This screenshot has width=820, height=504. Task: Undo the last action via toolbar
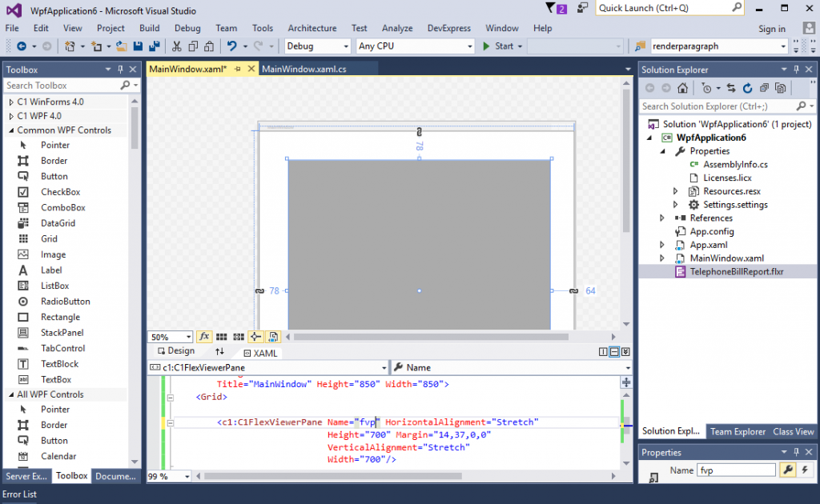pyautogui.click(x=231, y=46)
